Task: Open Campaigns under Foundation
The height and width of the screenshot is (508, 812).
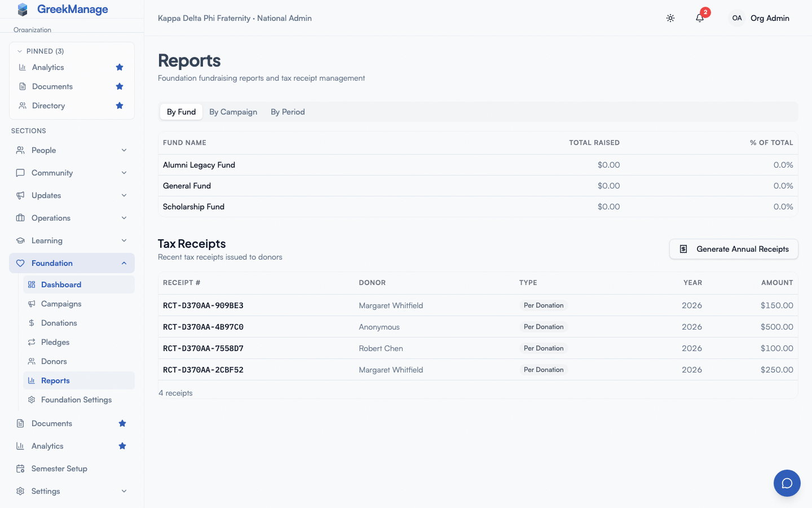Action: click(79, 304)
